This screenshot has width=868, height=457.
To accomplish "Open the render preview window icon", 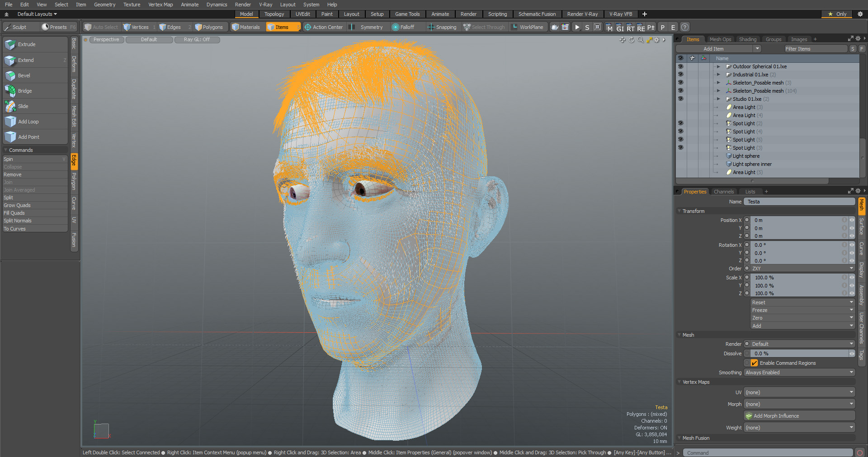I will [566, 27].
